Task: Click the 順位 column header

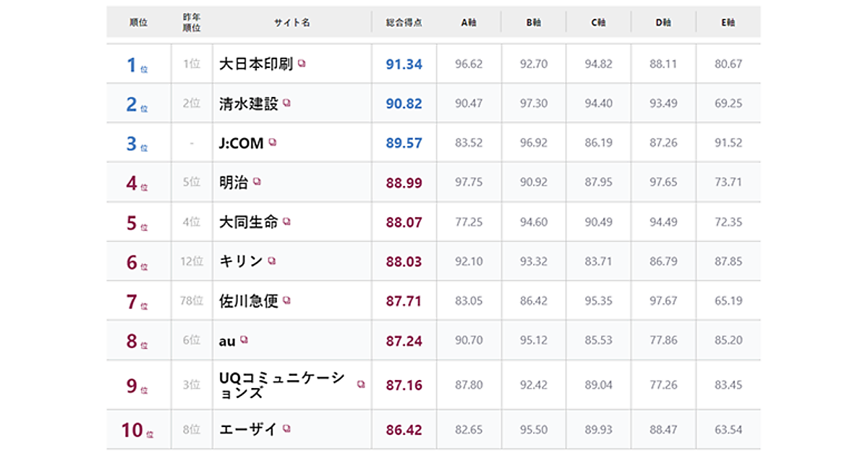Action: [x=138, y=22]
